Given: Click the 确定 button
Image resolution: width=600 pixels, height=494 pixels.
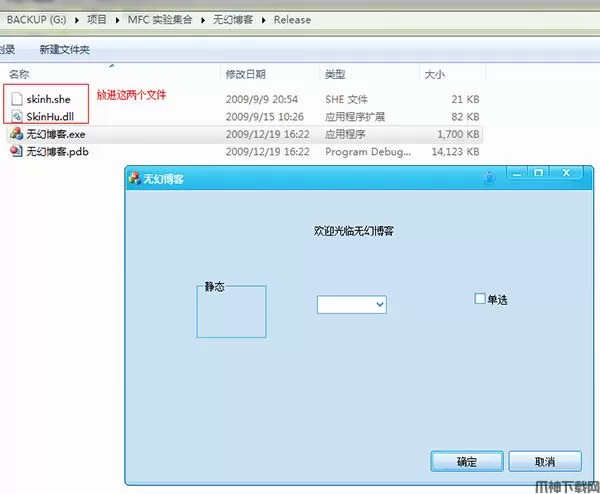Looking at the screenshot, I should point(467,461).
